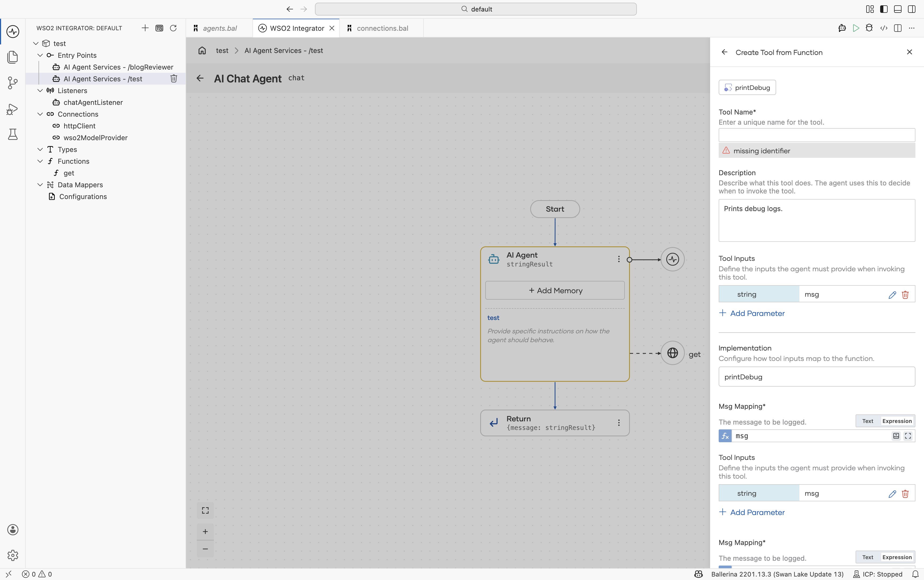Debug the integration with the bug icon

point(869,28)
